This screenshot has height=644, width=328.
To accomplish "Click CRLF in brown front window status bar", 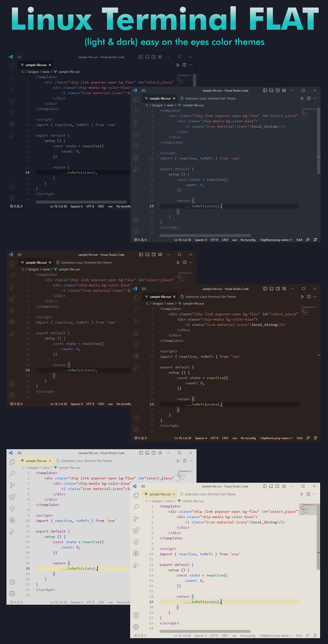I will point(225,438).
